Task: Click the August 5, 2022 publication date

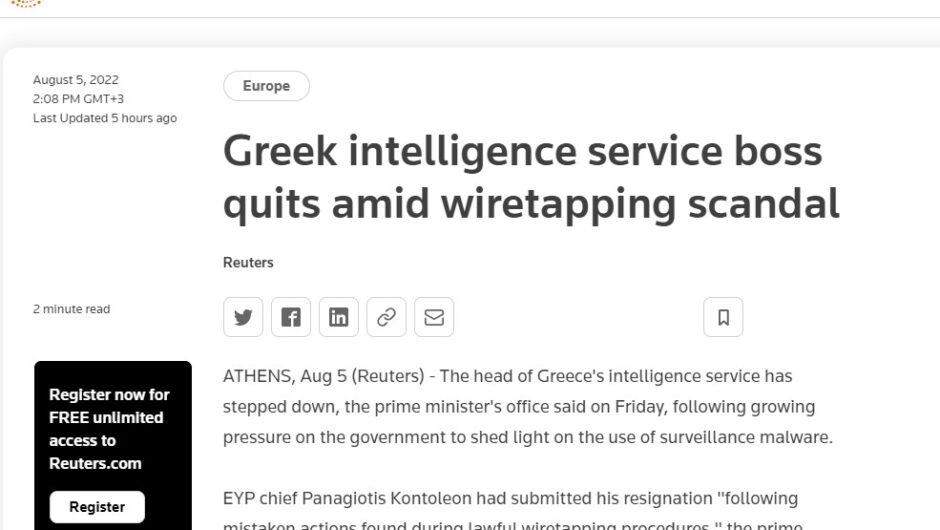Action: [x=76, y=80]
